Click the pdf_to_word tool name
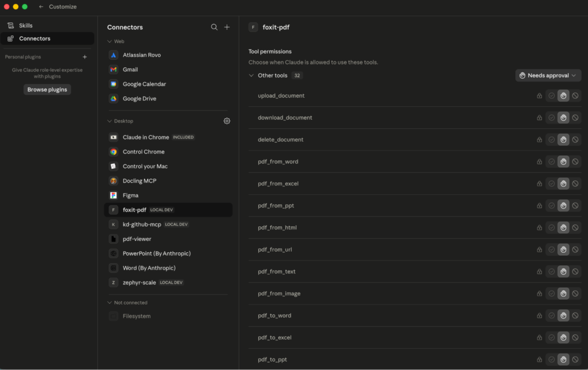Viewport: 588px width, 370px height. [274, 315]
